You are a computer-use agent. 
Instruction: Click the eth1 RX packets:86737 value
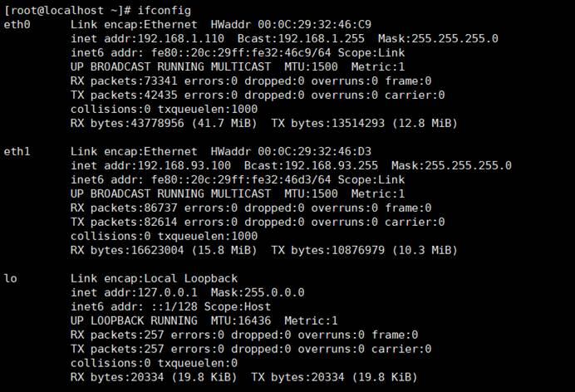(x=120, y=208)
